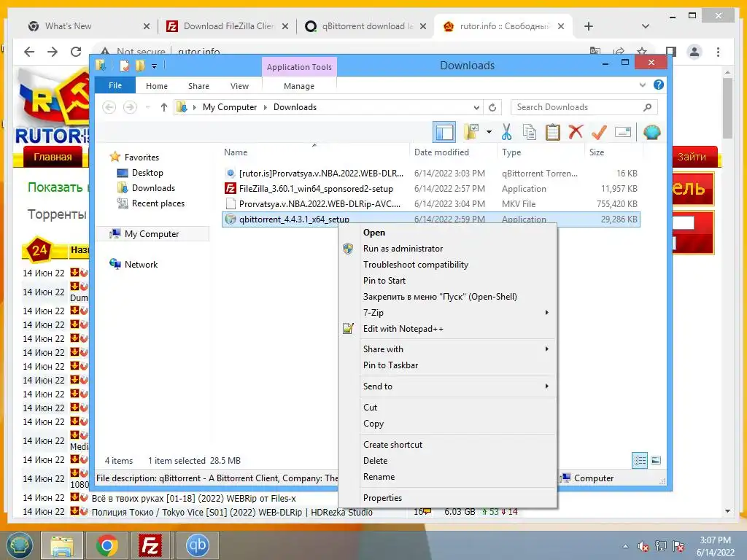Image resolution: width=747 pixels, height=560 pixels.
Task: Click the Chrome icon in the taskbar
Action: click(x=107, y=545)
